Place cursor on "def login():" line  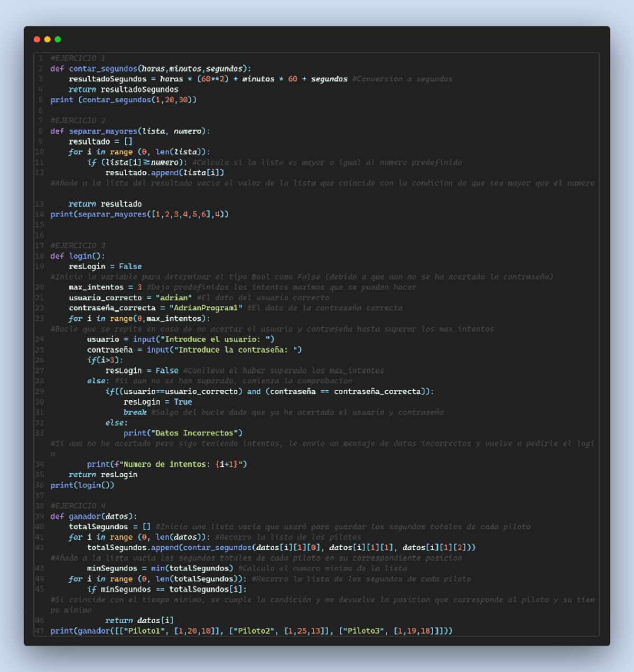(x=78, y=256)
